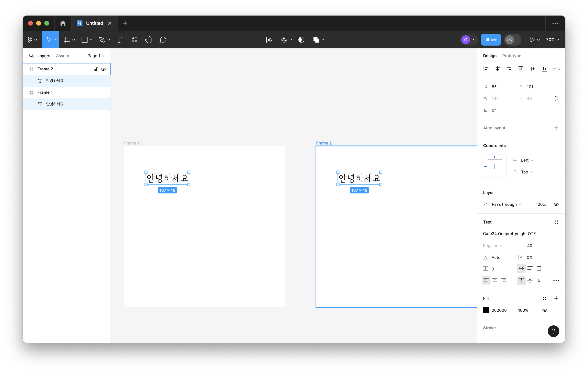The image size is (588, 373).
Task: Select the Hand tool
Action: point(148,40)
